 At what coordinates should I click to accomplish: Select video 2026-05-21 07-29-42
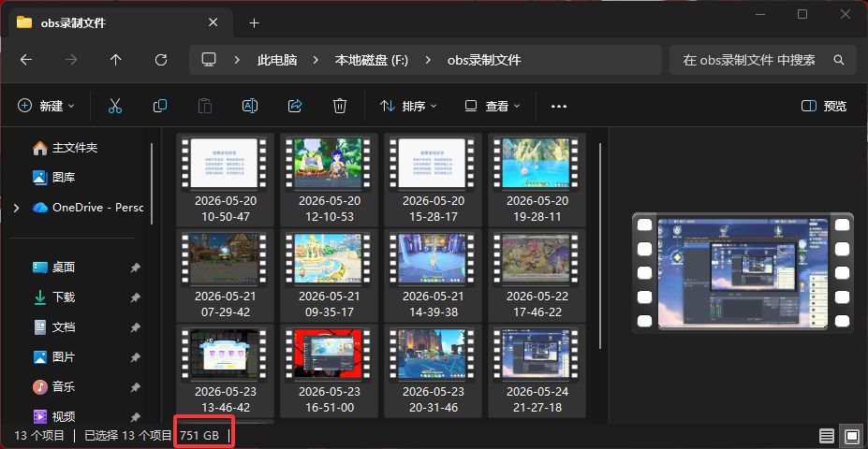226,275
